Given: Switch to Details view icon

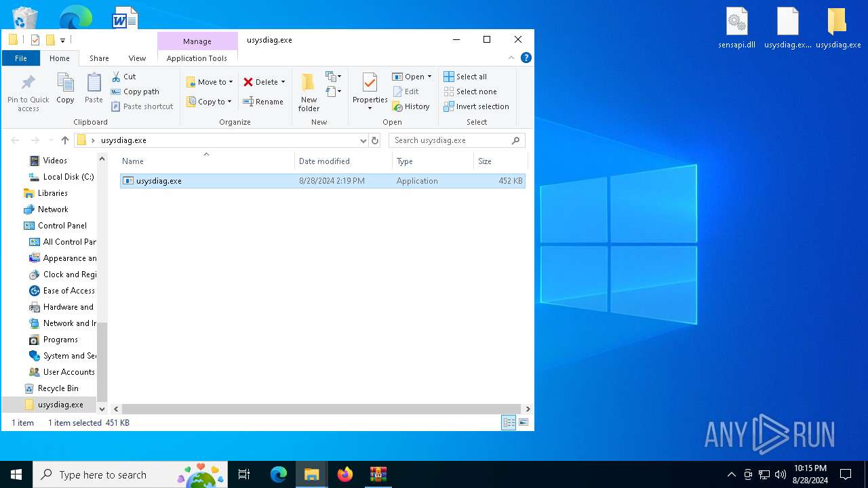Looking at the screenshot, I should [x=509, y=423].
